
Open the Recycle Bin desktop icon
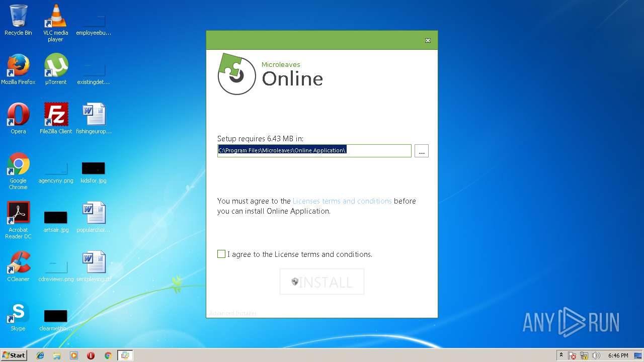click(18, 20)
